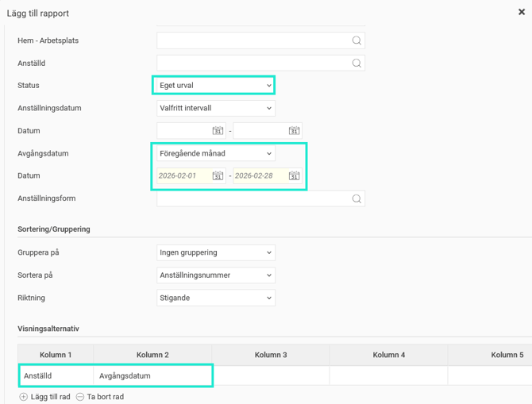The height and width of the screenshot is (404, 532).
Task: Open calendar for Anställningsdatum start date
Action: pos(218,131)
